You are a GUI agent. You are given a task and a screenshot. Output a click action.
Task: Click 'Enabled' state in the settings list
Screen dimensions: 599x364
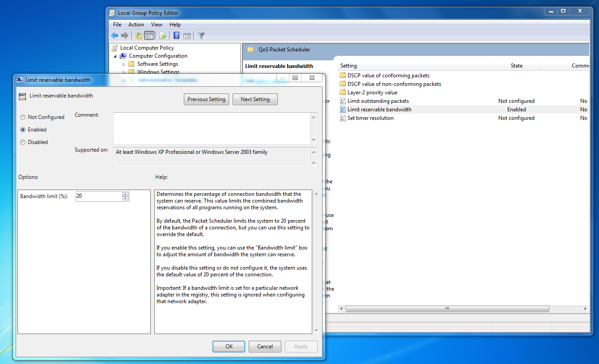click(x=517, y=110)
